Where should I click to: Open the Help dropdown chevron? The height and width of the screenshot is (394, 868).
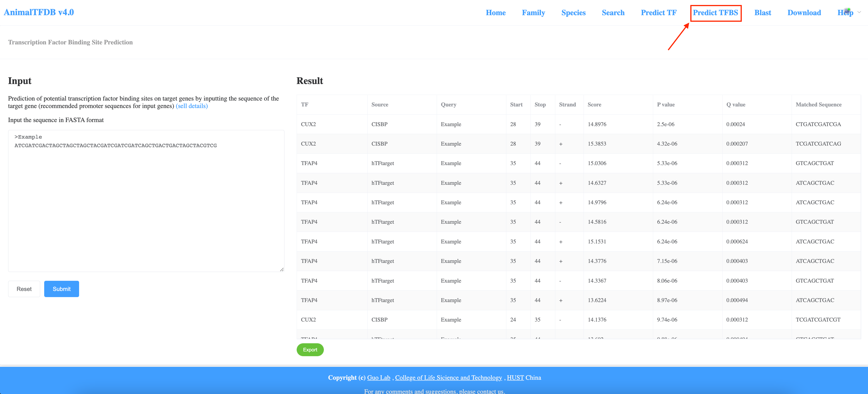(x=859, y=12)
